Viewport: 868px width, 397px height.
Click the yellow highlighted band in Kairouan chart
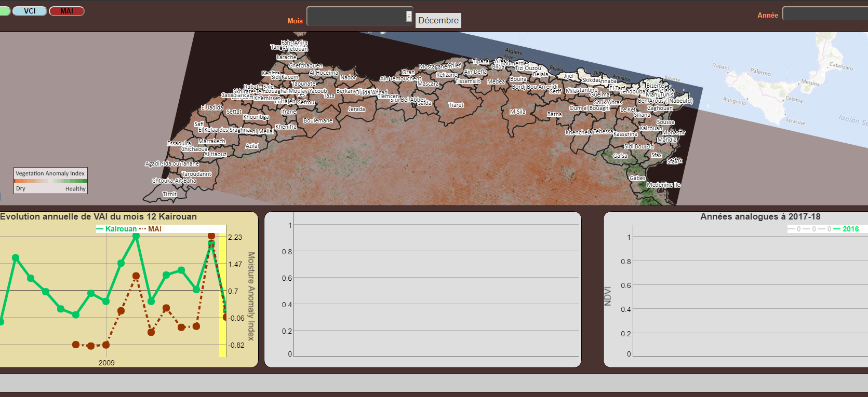tap(222, 295)
